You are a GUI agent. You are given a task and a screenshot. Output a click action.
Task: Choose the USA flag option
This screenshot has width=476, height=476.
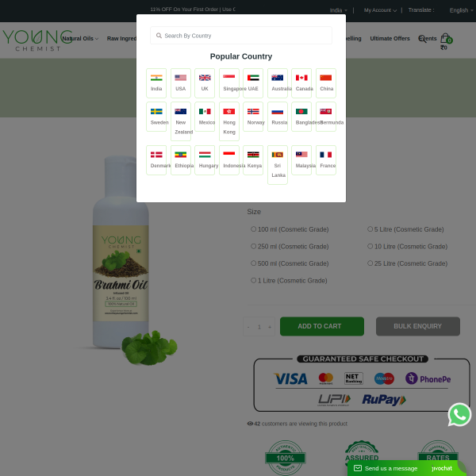[181, 83]
